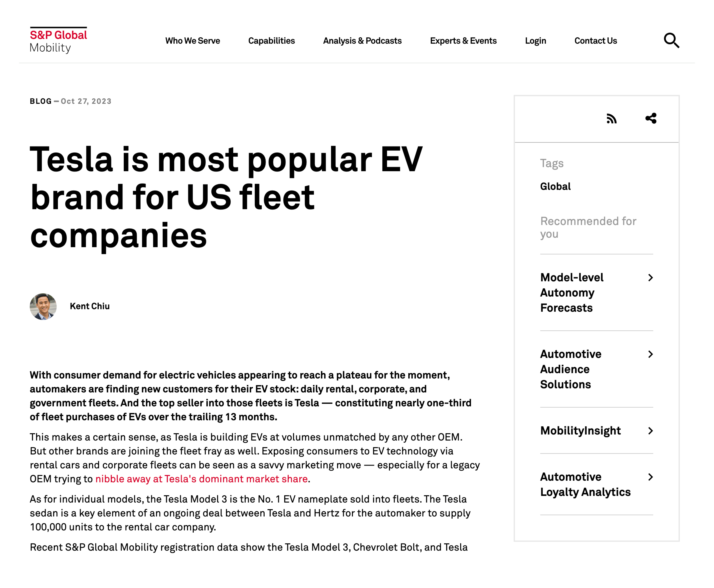The image size is (714, 588).
Task: Open the RSS feed icon
Action: pos(611,119)
